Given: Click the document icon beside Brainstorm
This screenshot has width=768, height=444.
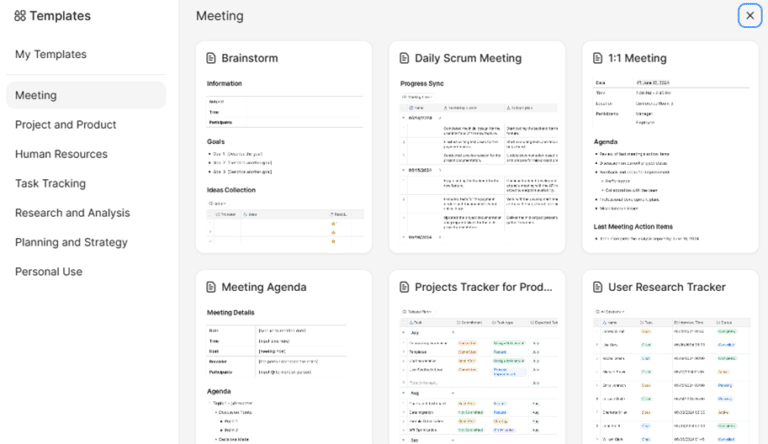Looking at the screenshot, I should 211,58.
